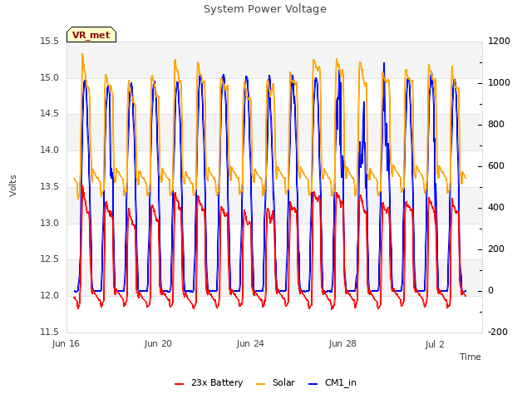Click the 200 right axis value

pos(496,249)
